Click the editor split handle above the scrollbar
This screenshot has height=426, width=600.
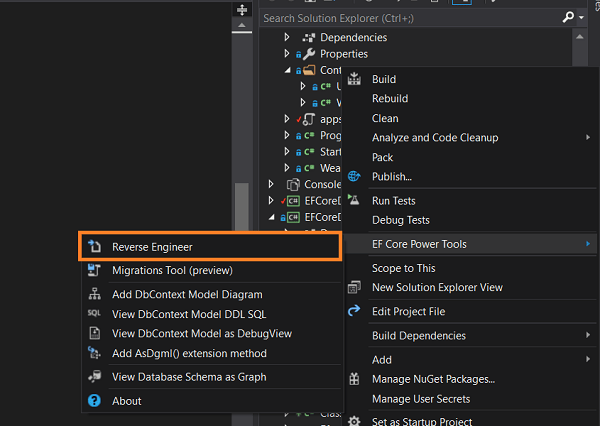click(x=242, y=10)
